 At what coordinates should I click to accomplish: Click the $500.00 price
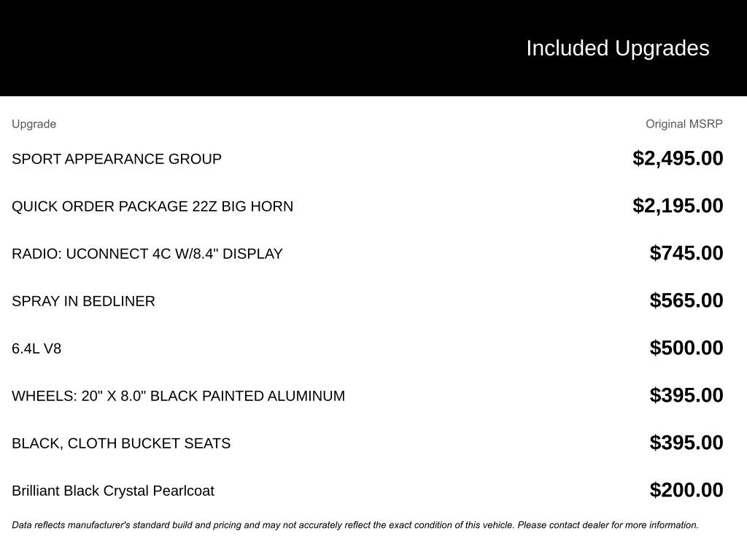[686, 348]
